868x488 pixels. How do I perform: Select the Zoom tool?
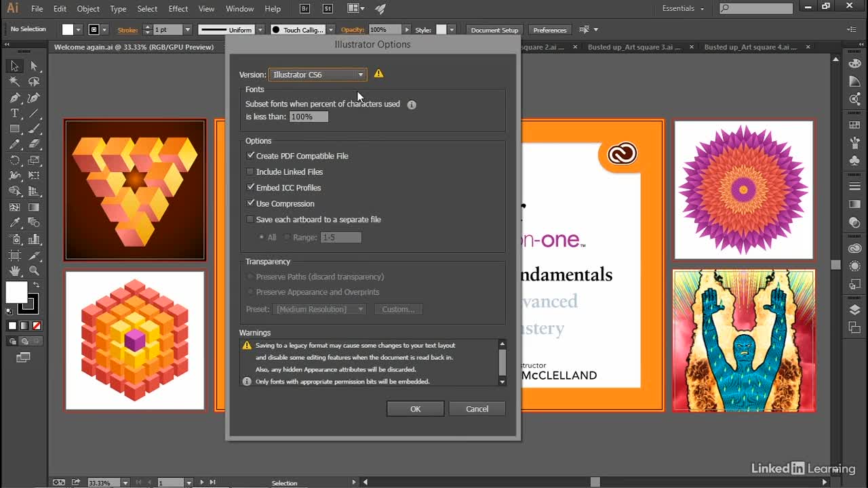(34, 270)
